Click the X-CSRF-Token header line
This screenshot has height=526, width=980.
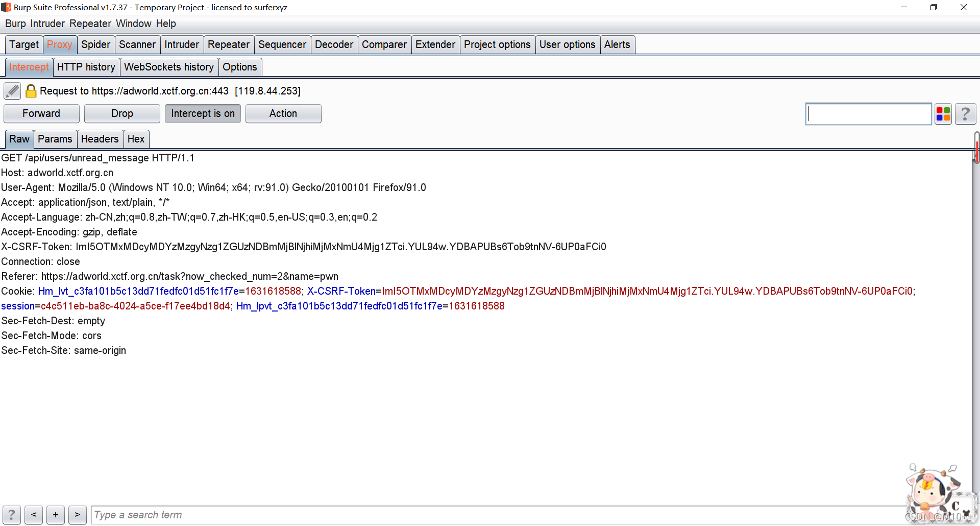[304, 247]
